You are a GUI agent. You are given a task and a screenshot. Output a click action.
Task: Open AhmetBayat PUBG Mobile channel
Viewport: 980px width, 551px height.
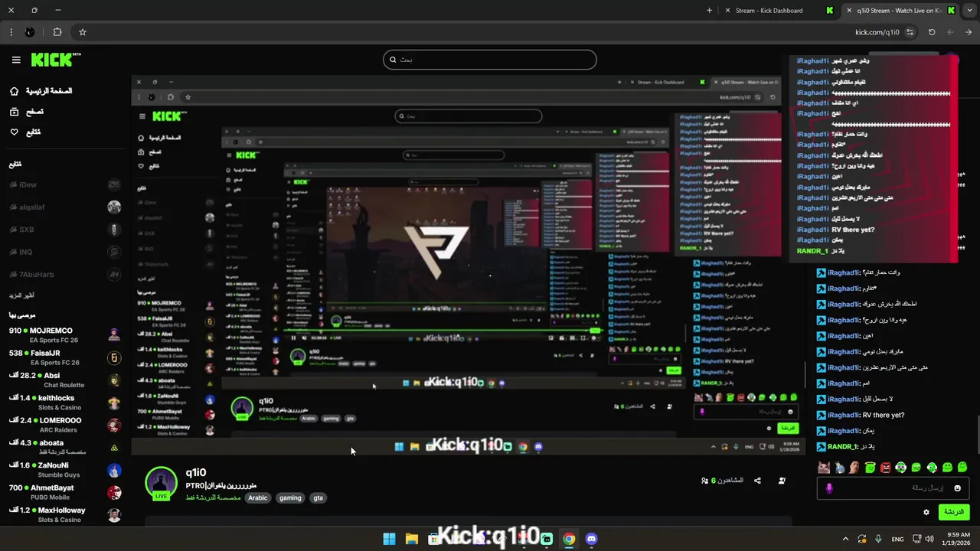coord(65,492)
